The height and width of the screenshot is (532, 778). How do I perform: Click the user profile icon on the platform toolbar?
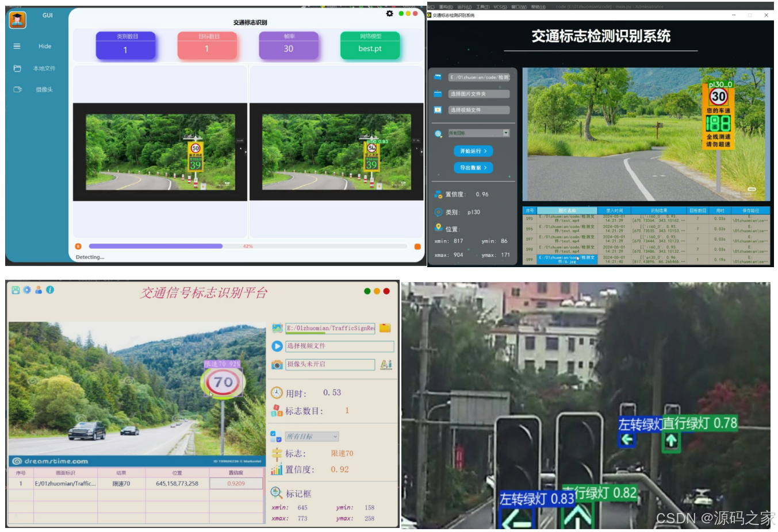38,290
